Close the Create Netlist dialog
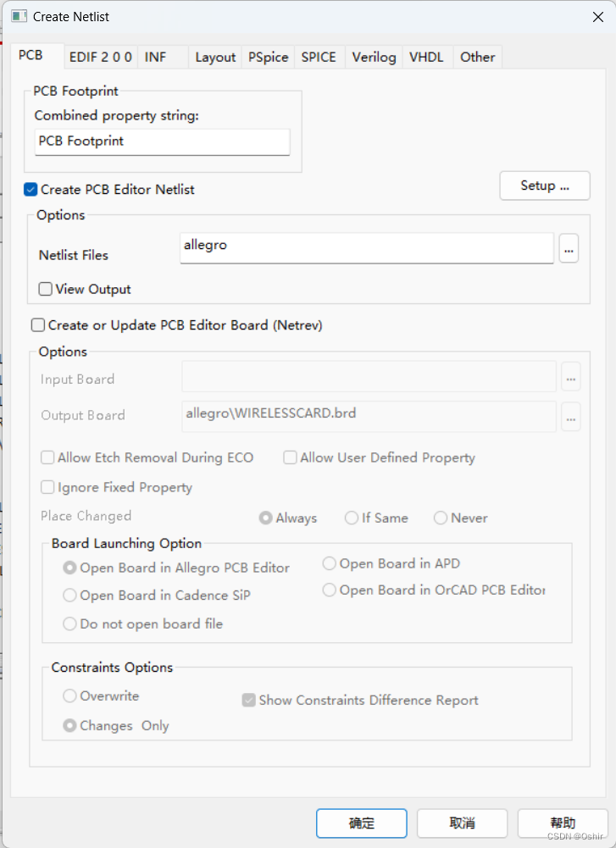The height and width of the screenshot is (848, 616). coord(596,16)
